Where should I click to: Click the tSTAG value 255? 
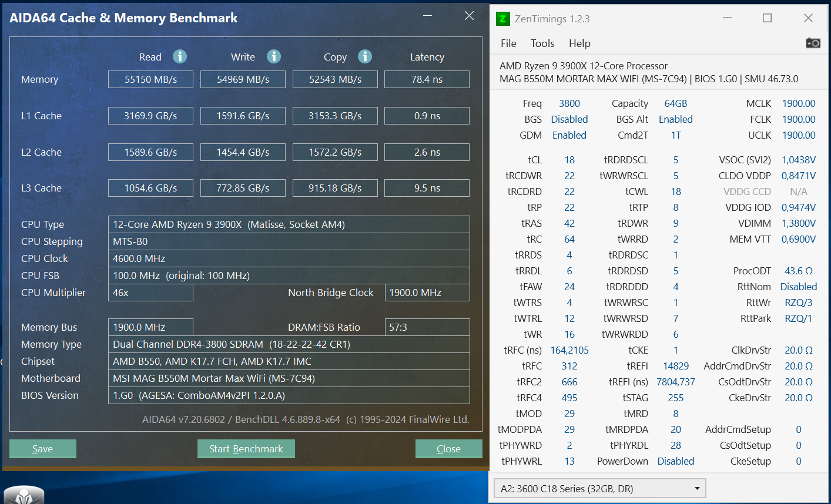pos(676,398)
